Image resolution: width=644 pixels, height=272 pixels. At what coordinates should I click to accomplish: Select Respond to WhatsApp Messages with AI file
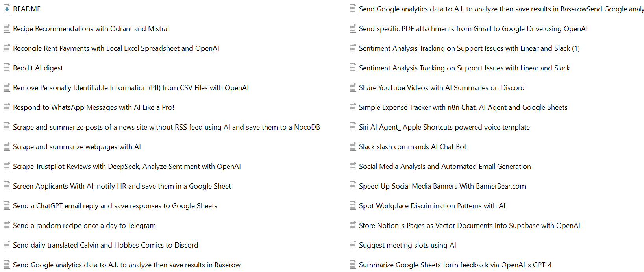[93, 107]
